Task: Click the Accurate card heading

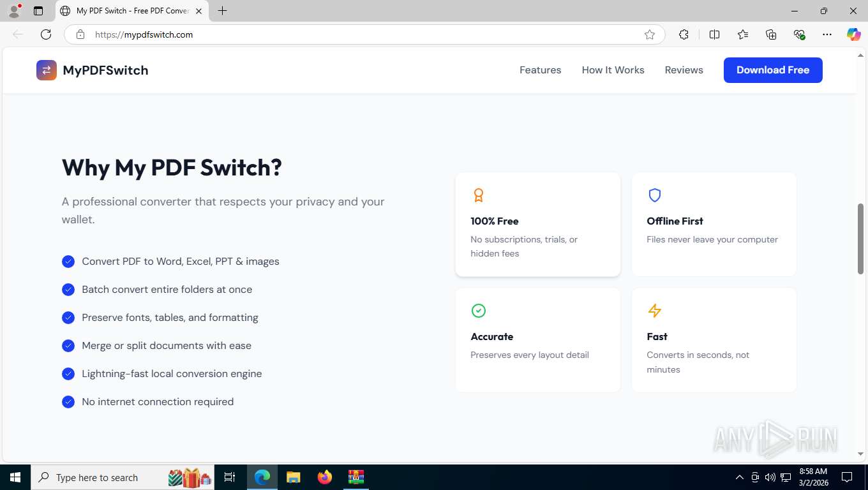Action: [x=492, y=337]
